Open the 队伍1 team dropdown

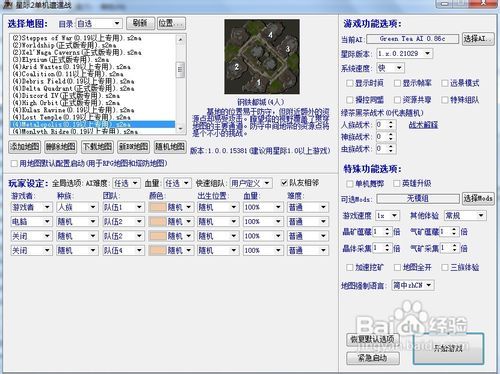123,207
